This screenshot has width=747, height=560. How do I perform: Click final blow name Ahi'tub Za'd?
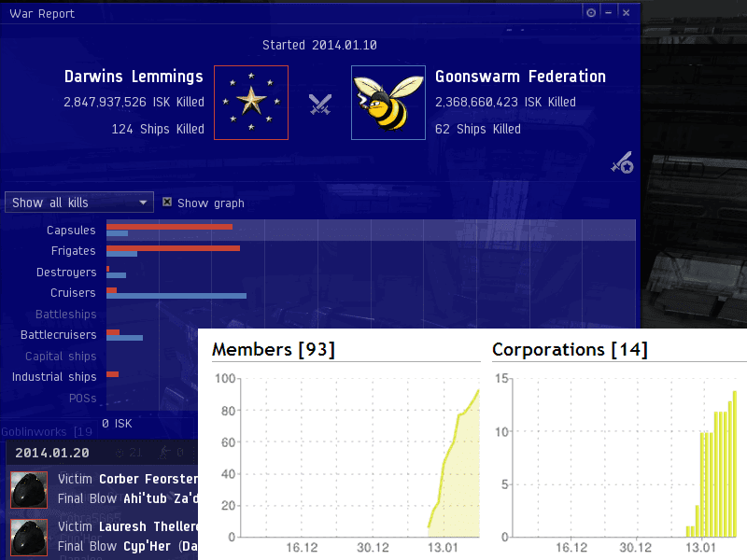[x=161, y=498]
